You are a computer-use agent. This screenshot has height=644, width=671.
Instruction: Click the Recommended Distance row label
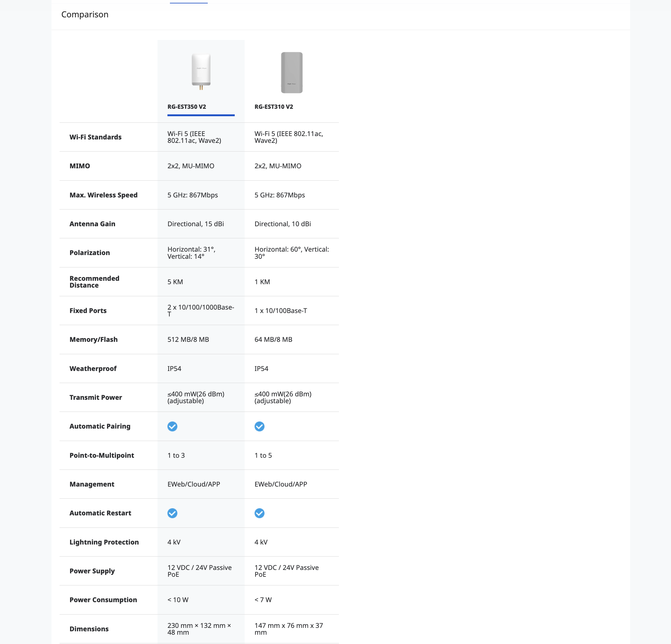click(x=95, y=282)
